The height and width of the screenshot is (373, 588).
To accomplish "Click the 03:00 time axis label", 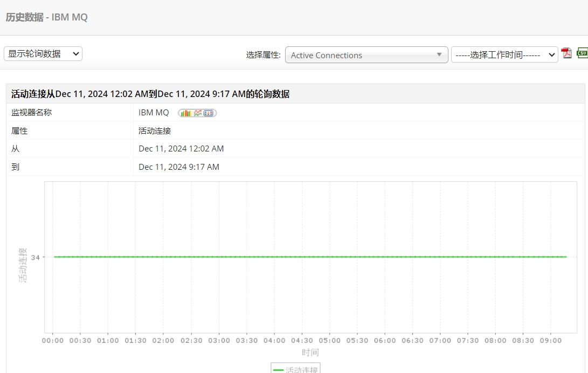I will [219, 340].
